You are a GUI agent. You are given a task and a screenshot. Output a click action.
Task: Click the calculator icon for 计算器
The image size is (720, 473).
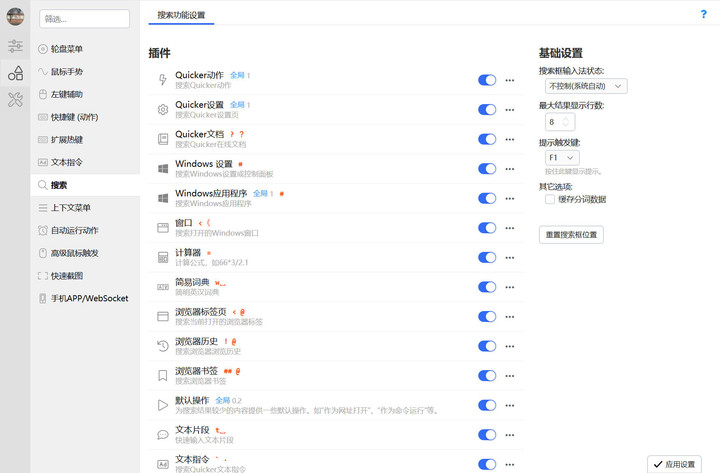click(163, 257)
